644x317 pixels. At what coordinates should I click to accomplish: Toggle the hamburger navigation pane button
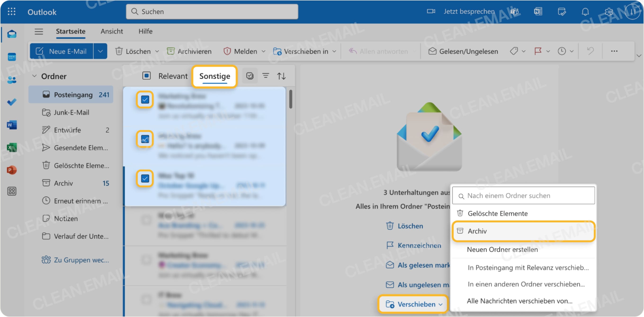(39, 31)
